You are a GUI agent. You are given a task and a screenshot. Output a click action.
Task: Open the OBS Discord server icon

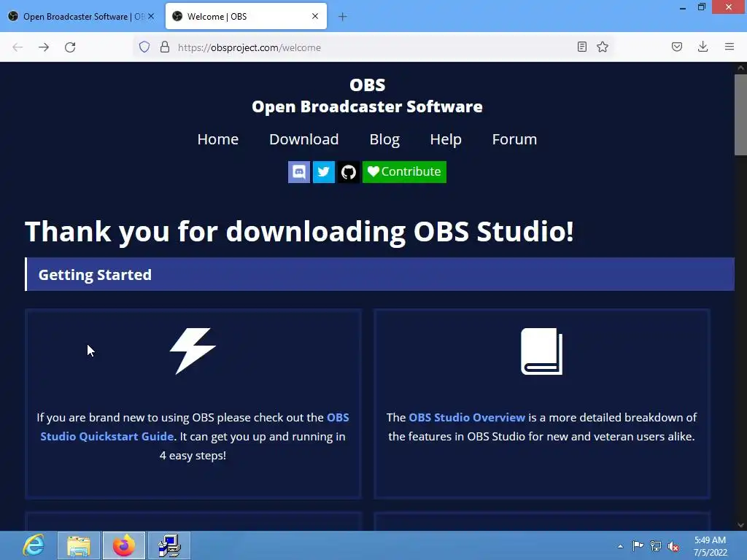(298, 172)
